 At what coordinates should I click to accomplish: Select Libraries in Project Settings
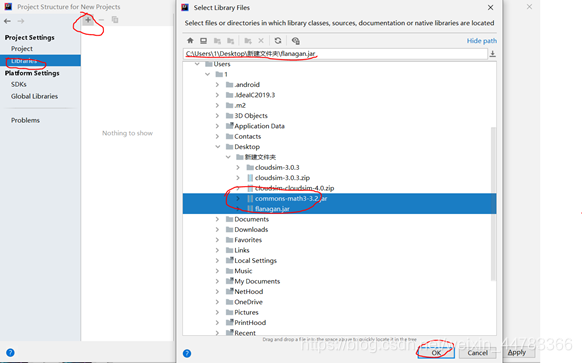click(40, 61)
